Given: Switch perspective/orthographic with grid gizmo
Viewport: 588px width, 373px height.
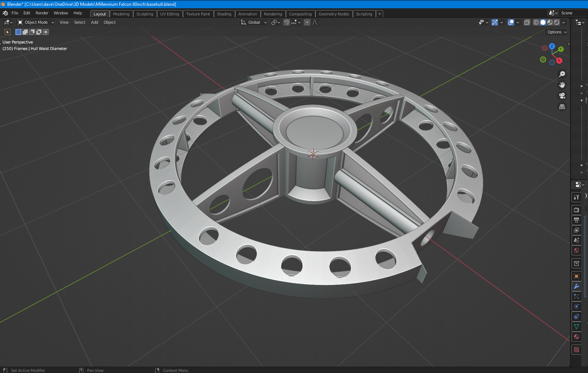Looking at the screenshot, I should click(x=562, y=106).
